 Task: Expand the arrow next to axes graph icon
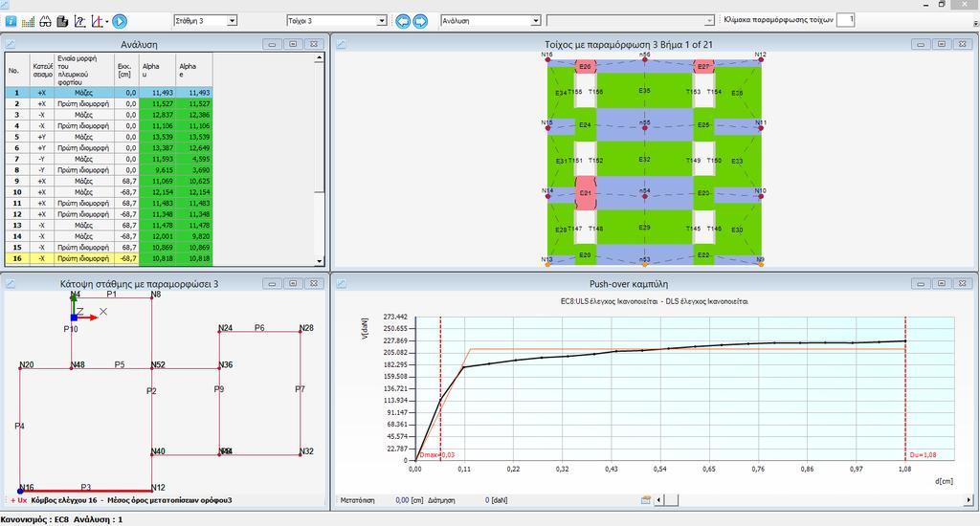coord(107,22)
